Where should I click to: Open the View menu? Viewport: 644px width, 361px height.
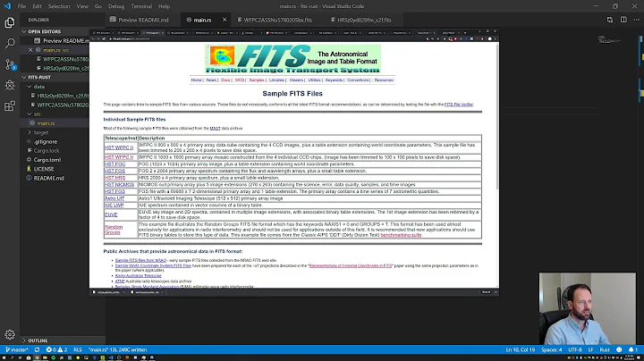pyautogui.click(x=82, y=6)
